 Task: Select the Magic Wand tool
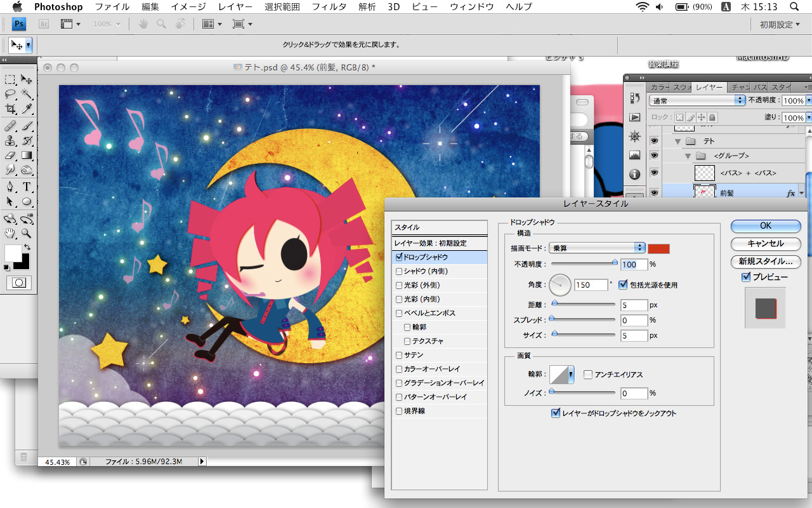tap(27, 94)
